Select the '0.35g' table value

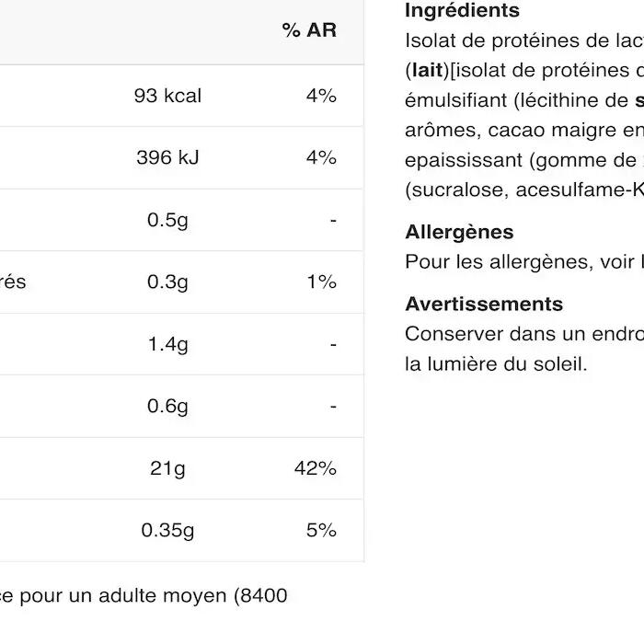[167, 530]
